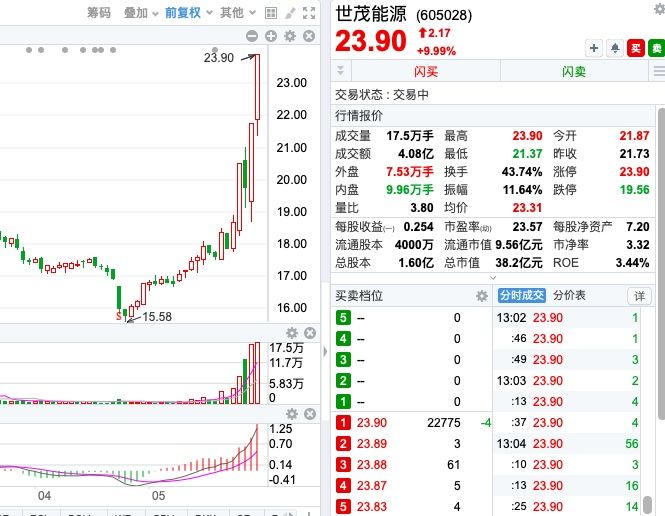Zoom in the K-line chart with the plus icon
Image resolution: width=665 pixels, height=516 pixels.
tap(271, 36)
